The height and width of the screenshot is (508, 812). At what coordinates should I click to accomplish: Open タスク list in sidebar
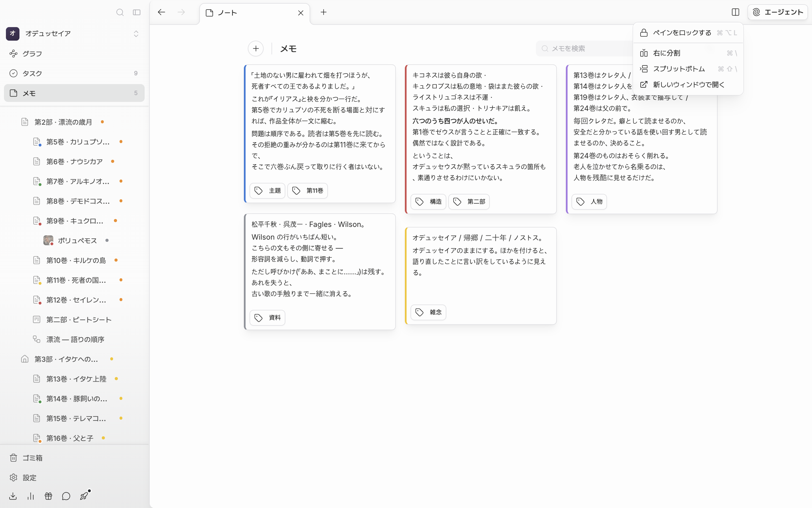click(x=74, y=73)
